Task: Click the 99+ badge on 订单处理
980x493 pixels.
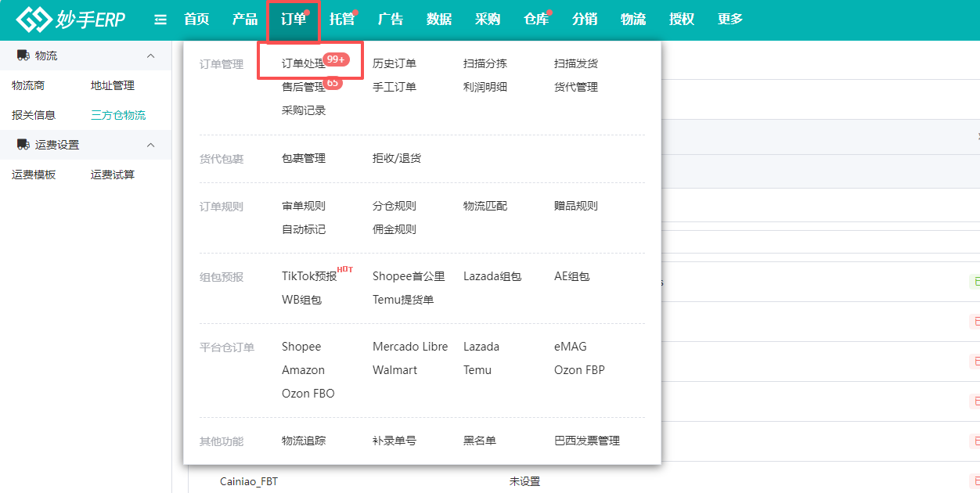Action: tap(337, 59)
